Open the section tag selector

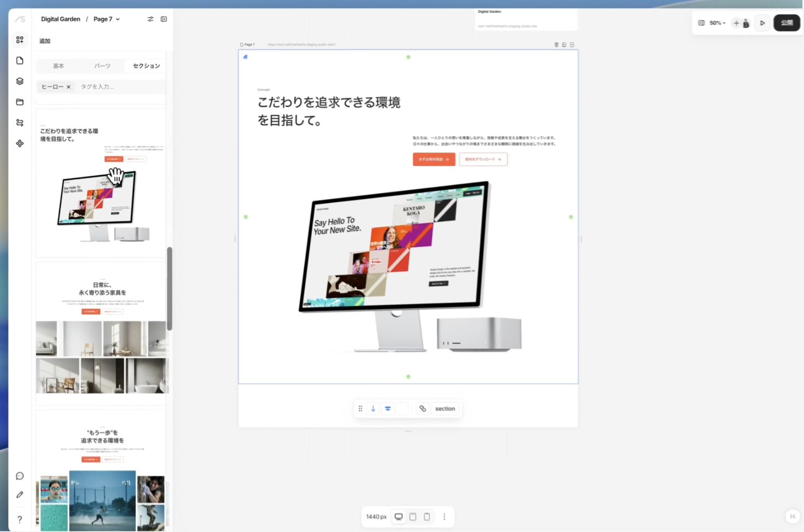[x=445, y=408]
